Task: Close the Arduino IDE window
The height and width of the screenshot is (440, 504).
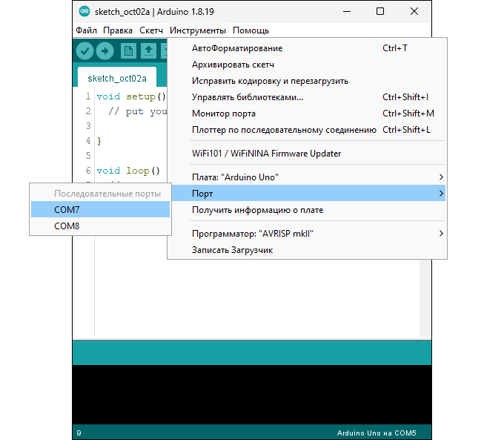Action: pos(414,12)
